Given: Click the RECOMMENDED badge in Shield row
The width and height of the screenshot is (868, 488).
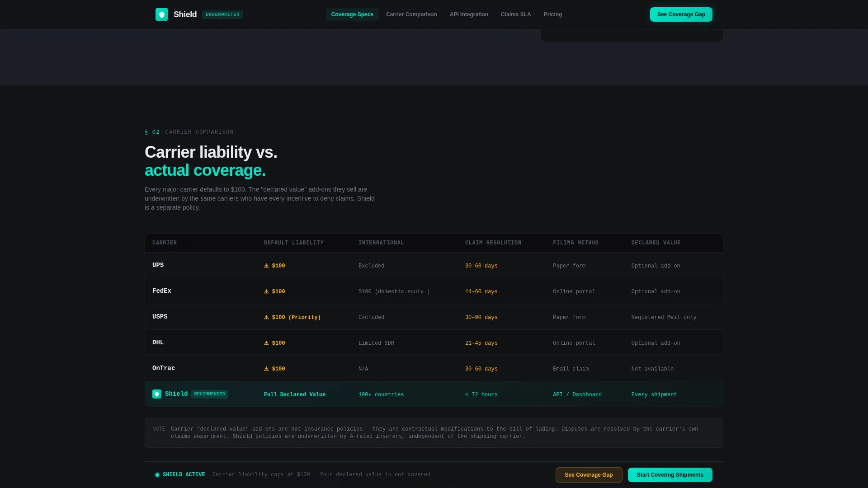Looking at the screenshot, I should tap(209, 394).
